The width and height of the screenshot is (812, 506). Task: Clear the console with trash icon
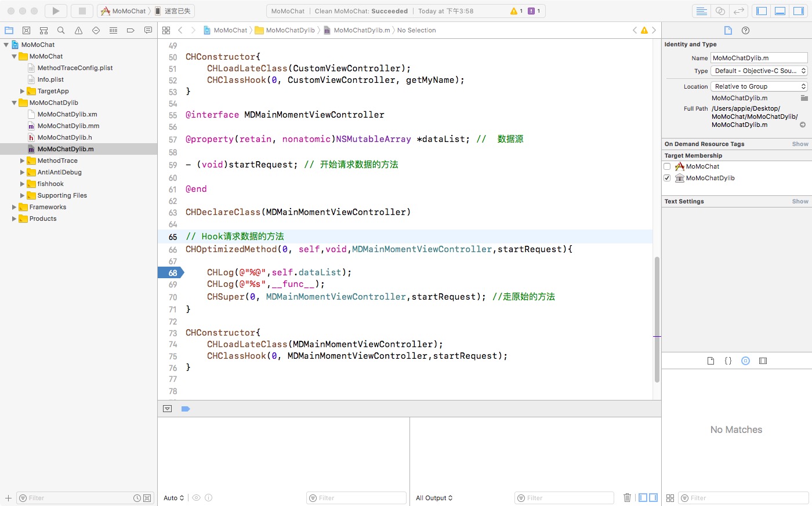(x=627, y=497)
